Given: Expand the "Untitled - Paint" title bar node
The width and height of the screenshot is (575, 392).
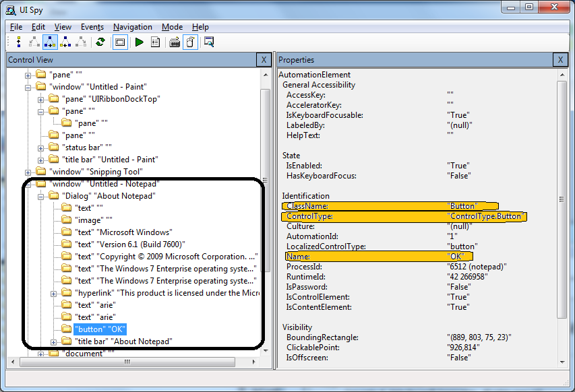Looking at the screenshot, I should pos(40,160).
